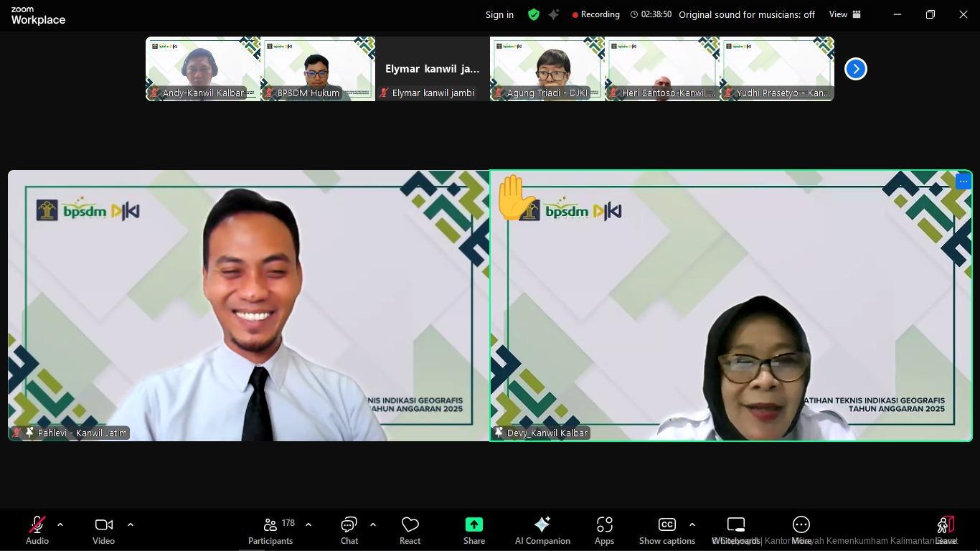Select Agung Triadi - DJKI video thumbnail

(x=547, y=69)
